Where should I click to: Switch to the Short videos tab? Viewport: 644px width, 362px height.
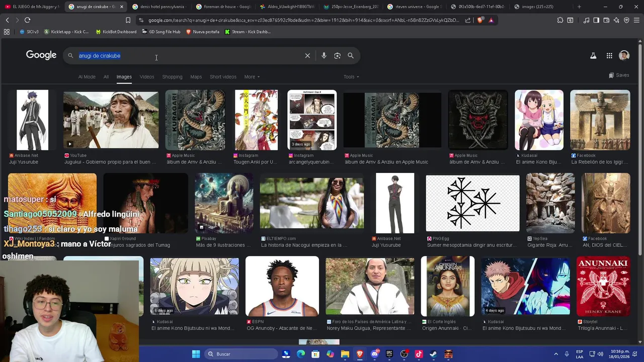(223, 77)
